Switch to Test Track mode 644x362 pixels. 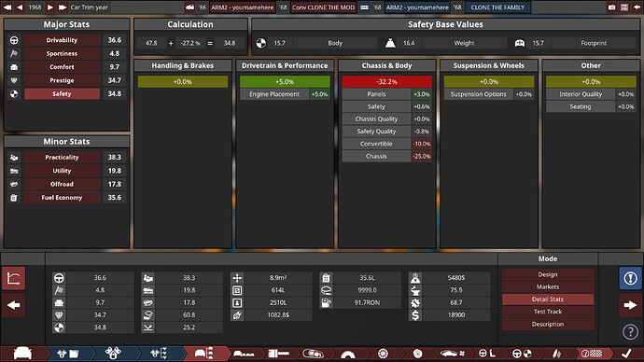click(548, 312)
